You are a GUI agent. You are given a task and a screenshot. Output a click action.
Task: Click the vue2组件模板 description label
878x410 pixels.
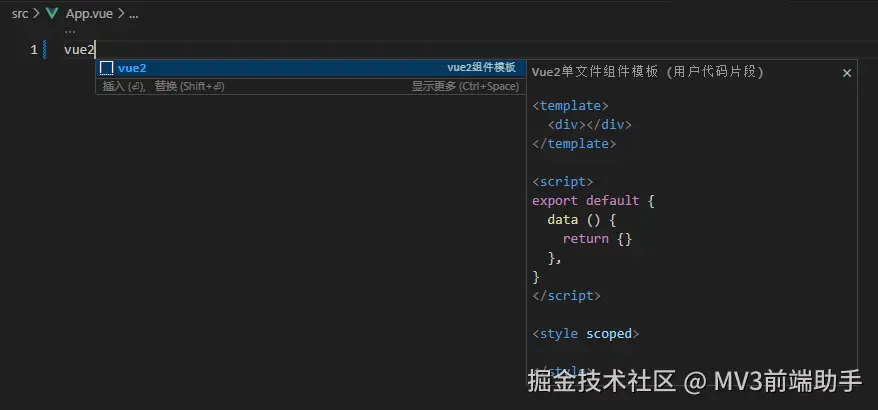pos(481,68)
